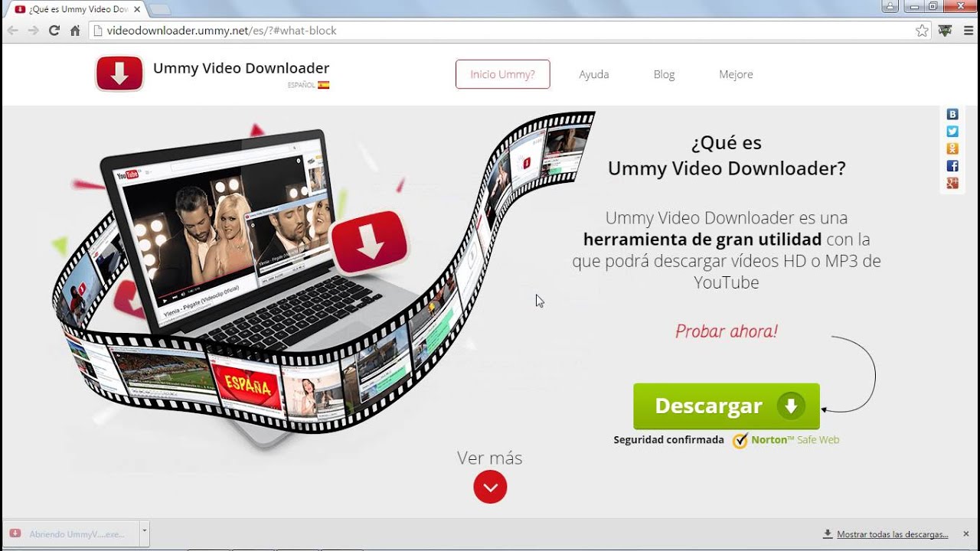Click the UmmyV...exe file icon
980x551 pixels.
point(15,533)
